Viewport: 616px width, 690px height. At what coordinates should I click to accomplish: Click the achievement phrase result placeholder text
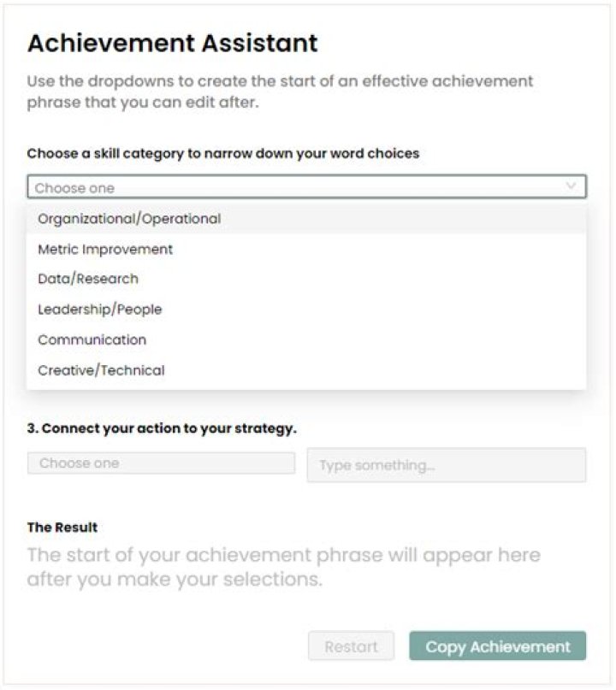click(283, 567)
